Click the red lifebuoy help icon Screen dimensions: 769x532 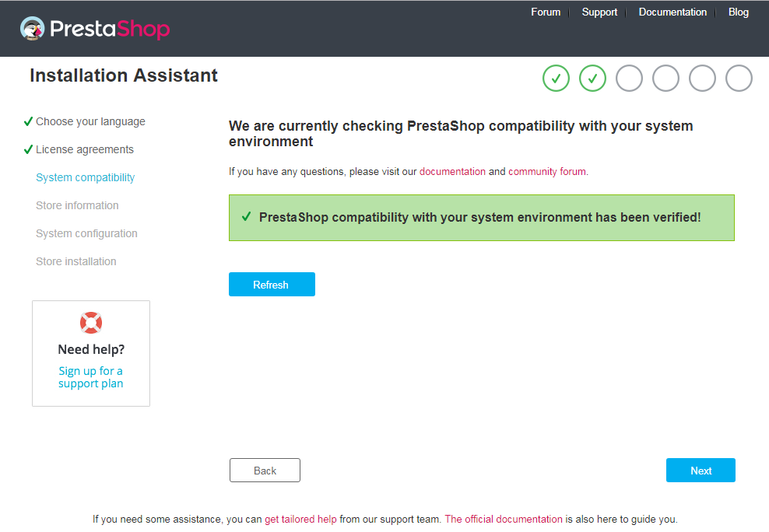point(91,323)
